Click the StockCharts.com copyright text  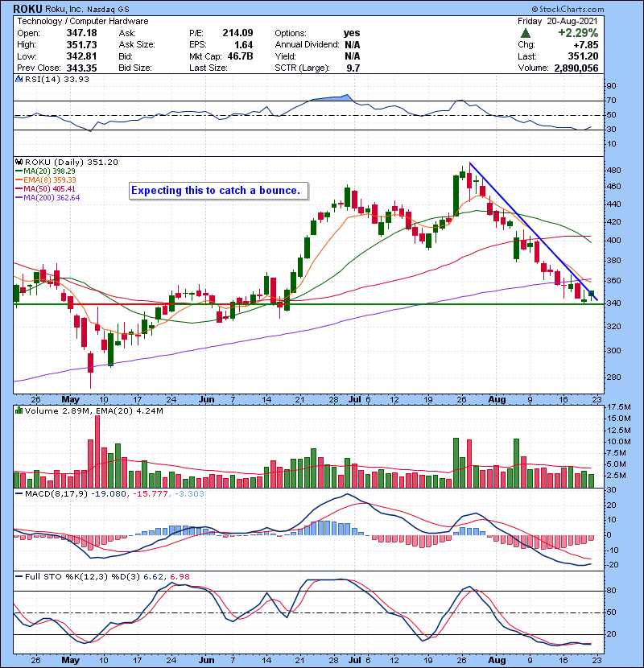tap(568, 9)
